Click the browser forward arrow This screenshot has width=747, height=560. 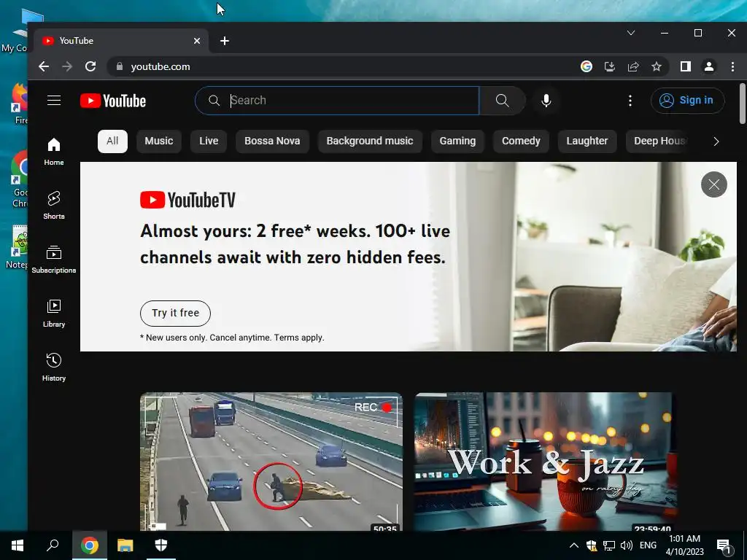(x=67, y=66)
